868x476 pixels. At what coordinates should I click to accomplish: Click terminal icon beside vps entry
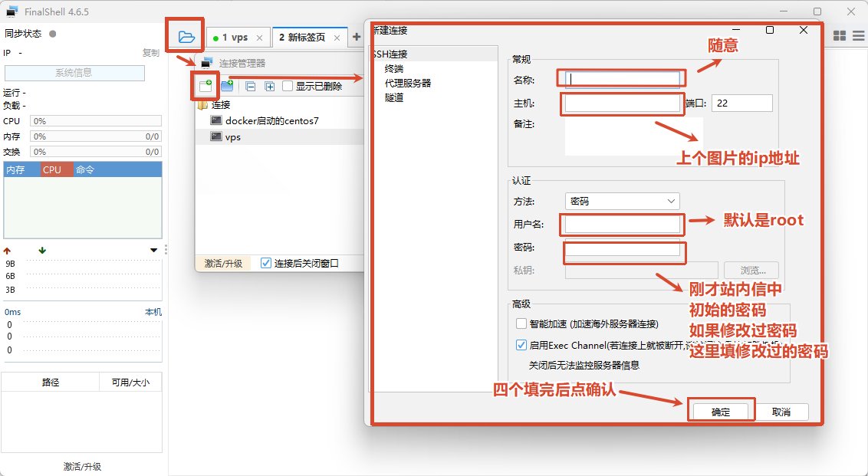[216, 136]
